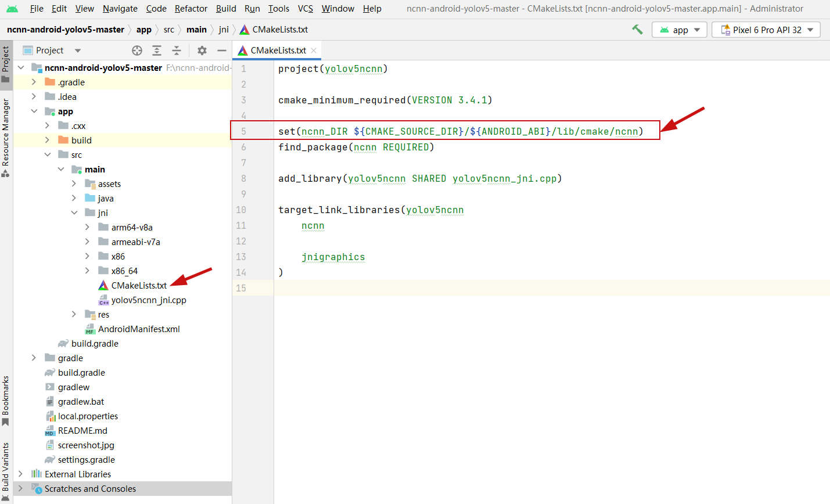The width and height of the screenshot is (830, 504).
Task: Collapse the src folder
Action: [x=47, y=155]
